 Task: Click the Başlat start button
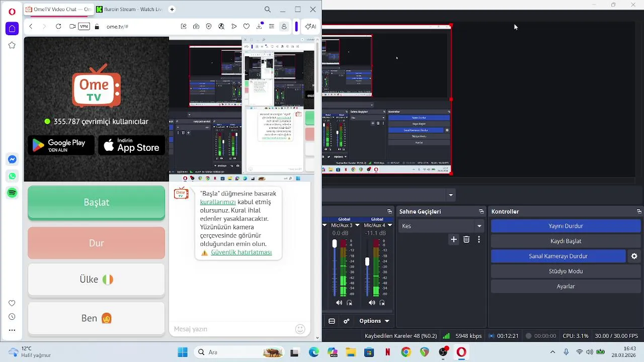tap(96, 202)
